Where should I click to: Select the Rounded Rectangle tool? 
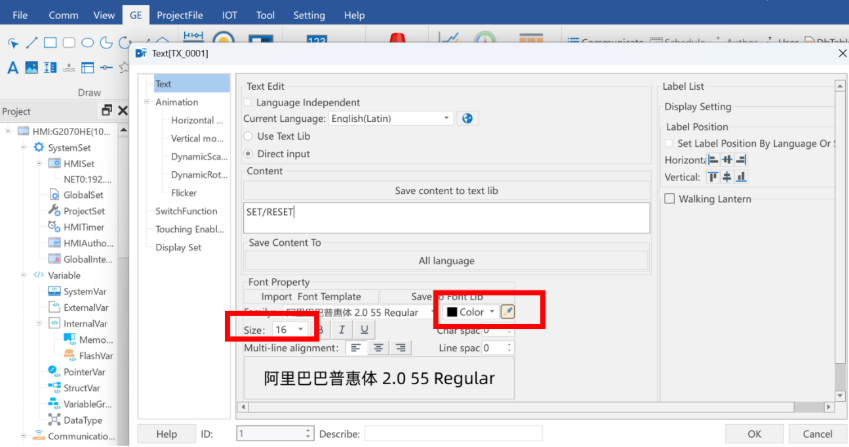click(69, 43)
